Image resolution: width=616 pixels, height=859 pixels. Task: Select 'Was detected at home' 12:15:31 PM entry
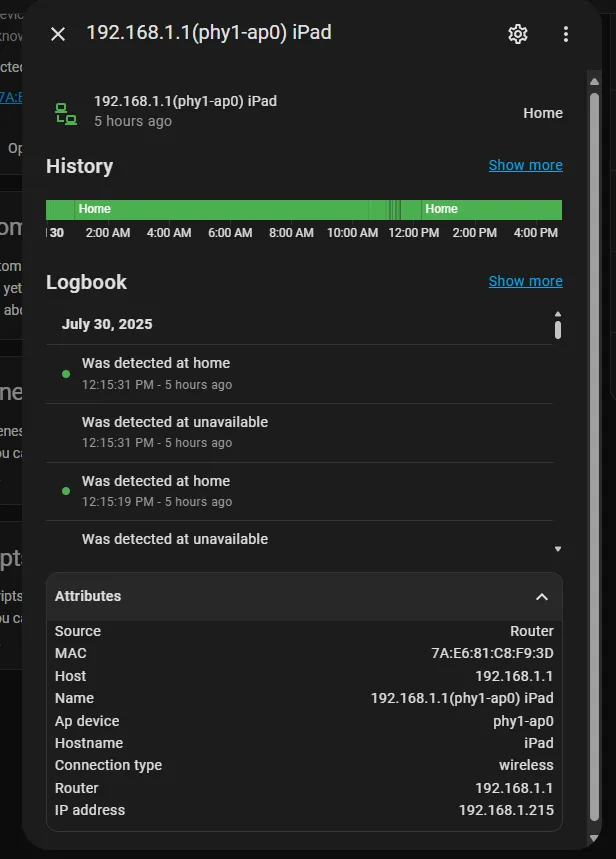[x=299, y=374]
